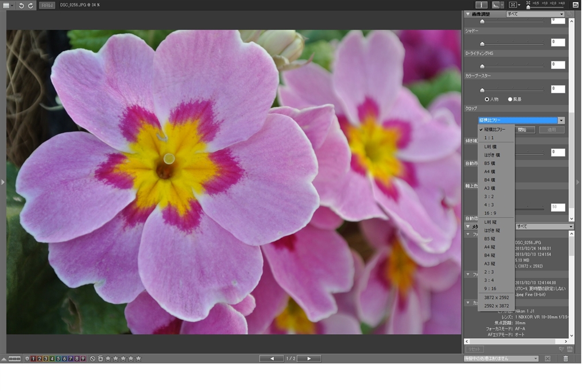Click the RAW indicator button
Viewport: 588px width, 391px height.
(47, 5)
